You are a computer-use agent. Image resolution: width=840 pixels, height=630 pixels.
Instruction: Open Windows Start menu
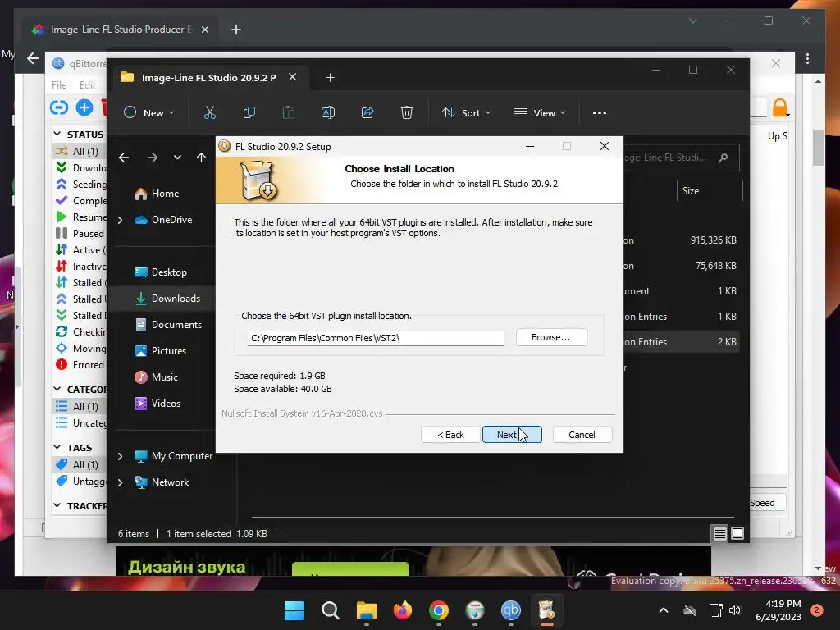(x=294, y=610)
